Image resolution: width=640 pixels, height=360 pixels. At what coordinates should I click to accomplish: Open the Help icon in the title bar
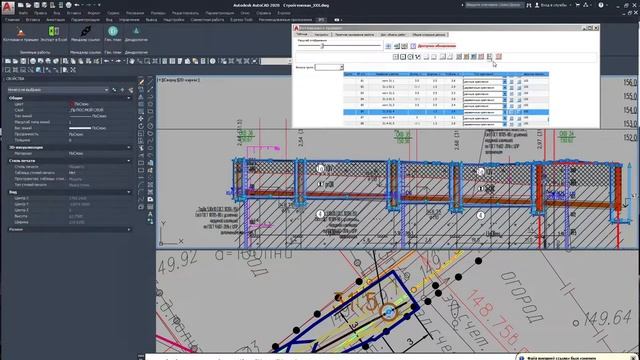click(600, 5)
